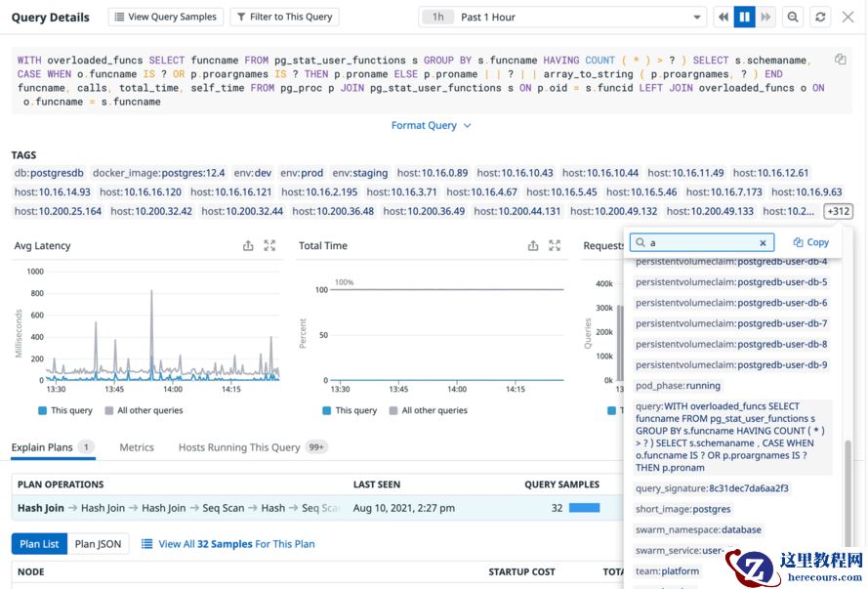The width and height of the screenshot is (868, 589).
Task: Select persistentvolumeclaim:postgredb-user-db-9 tag
Action: click(731, 365)
